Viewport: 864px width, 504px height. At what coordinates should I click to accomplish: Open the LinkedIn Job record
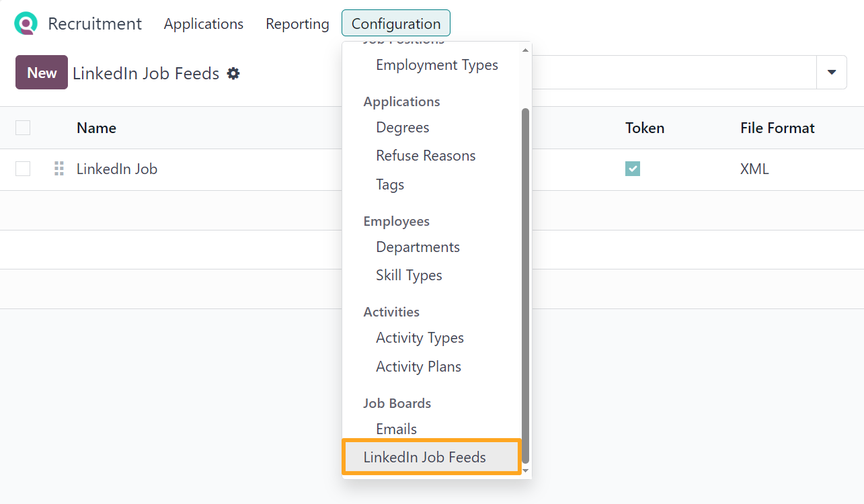117,169
